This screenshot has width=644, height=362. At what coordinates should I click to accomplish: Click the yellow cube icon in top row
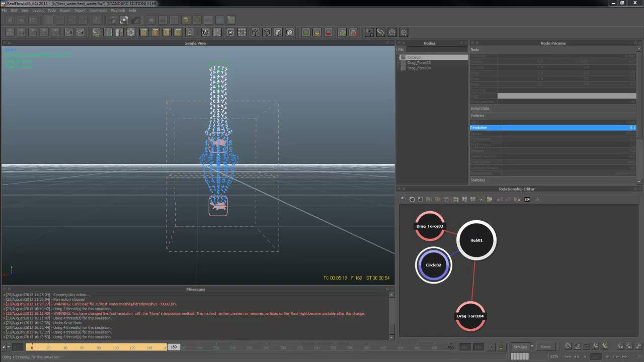[x=186, y=20]
